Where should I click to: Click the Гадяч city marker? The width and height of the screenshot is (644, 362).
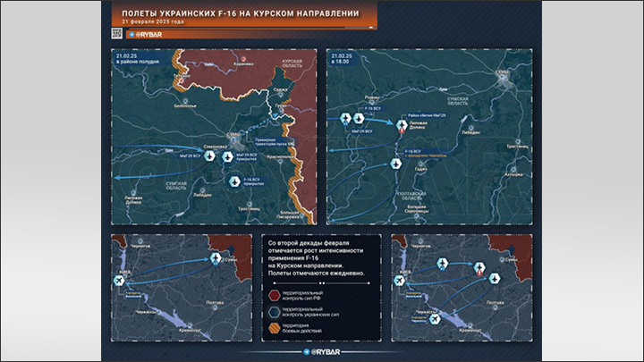(420, 164)
